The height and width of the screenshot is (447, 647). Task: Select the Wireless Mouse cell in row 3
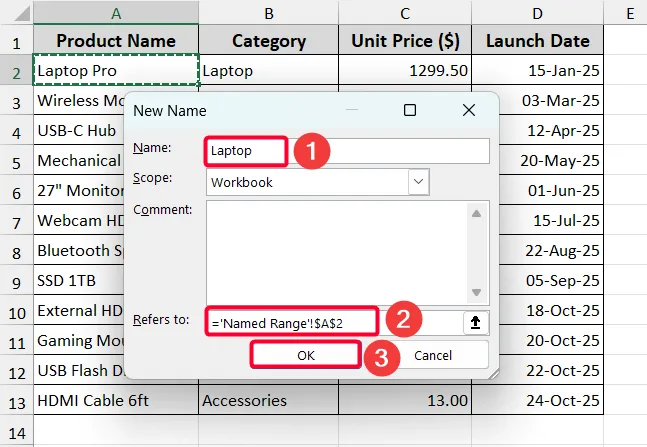click(x=79, y=100)
